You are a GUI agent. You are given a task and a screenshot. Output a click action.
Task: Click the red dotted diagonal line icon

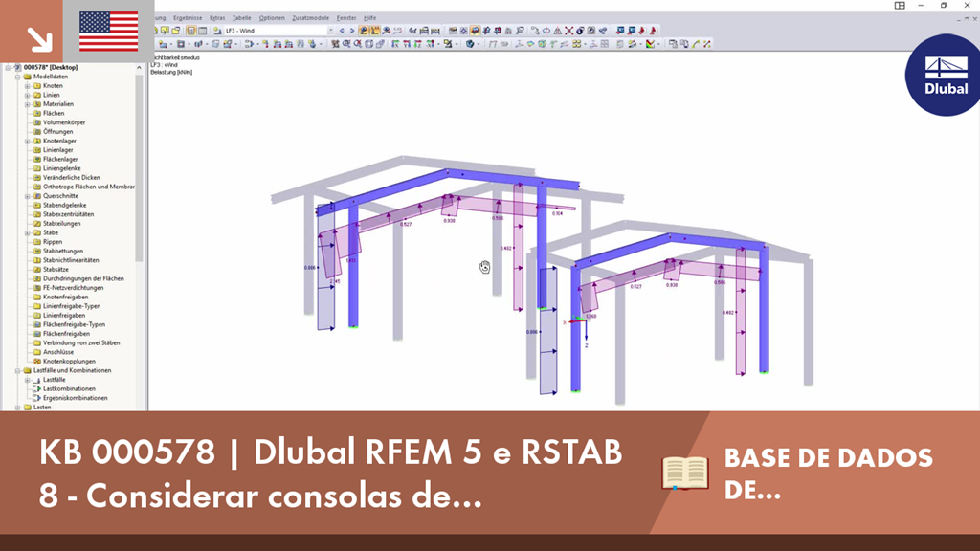point(707,44)
